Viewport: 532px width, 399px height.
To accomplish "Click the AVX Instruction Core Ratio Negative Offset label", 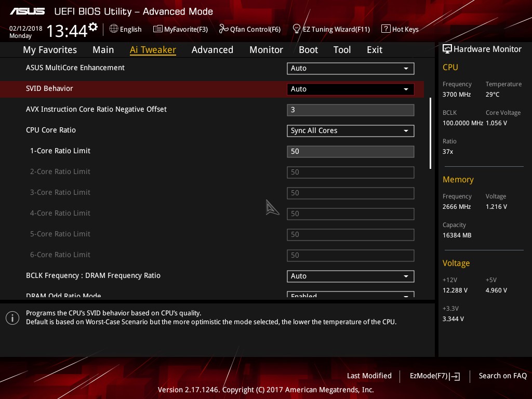I will [96, 109].
